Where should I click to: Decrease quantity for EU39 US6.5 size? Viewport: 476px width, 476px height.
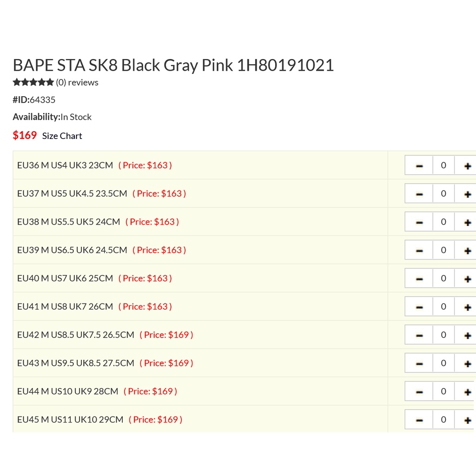click(x=419, y=250)
